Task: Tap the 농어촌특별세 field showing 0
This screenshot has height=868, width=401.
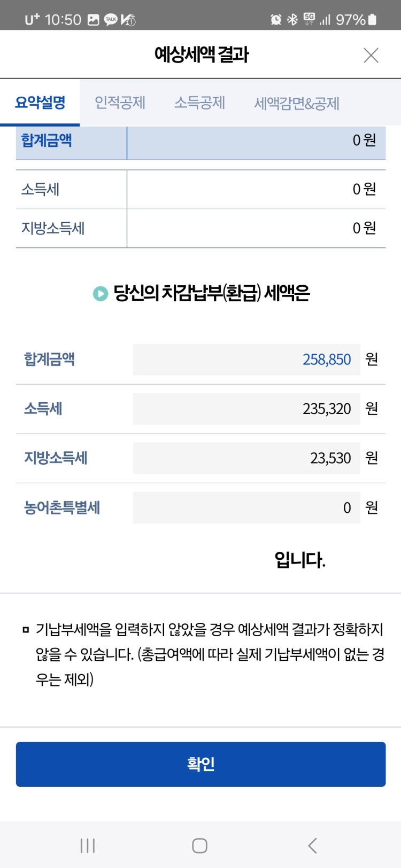Action: point(246,507)
